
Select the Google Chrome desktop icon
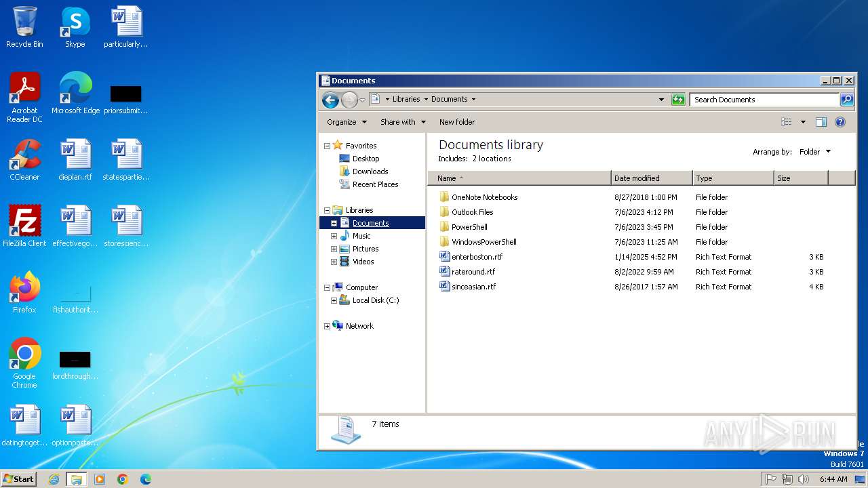(24, 363)
